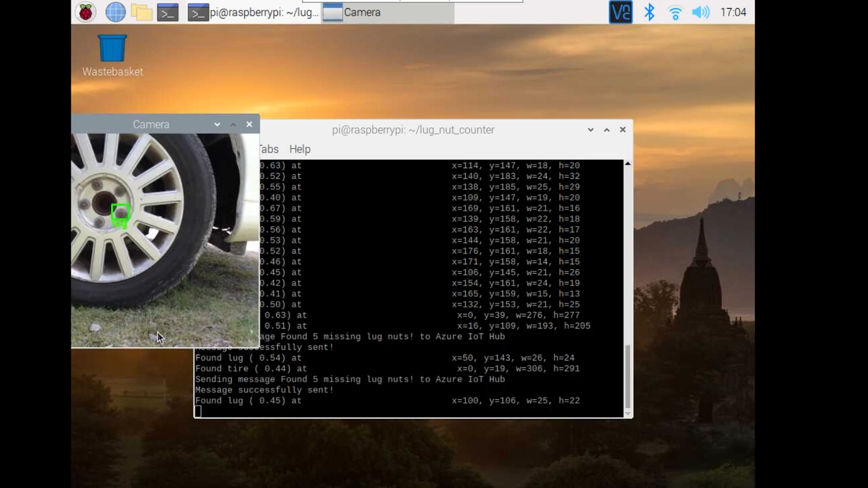868x488 pixels.
Task: Open the speaker volume control
Action: pyautogui.click(x=700, y=12)
